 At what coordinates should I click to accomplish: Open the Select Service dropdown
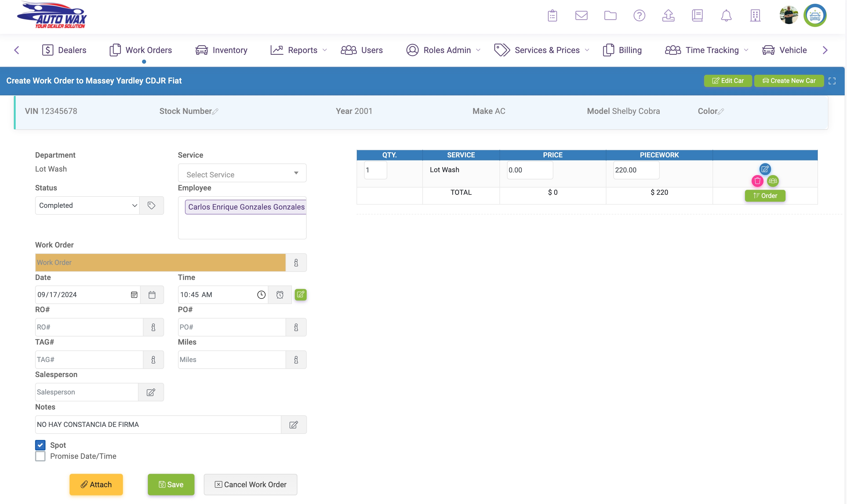click(242, 174)
